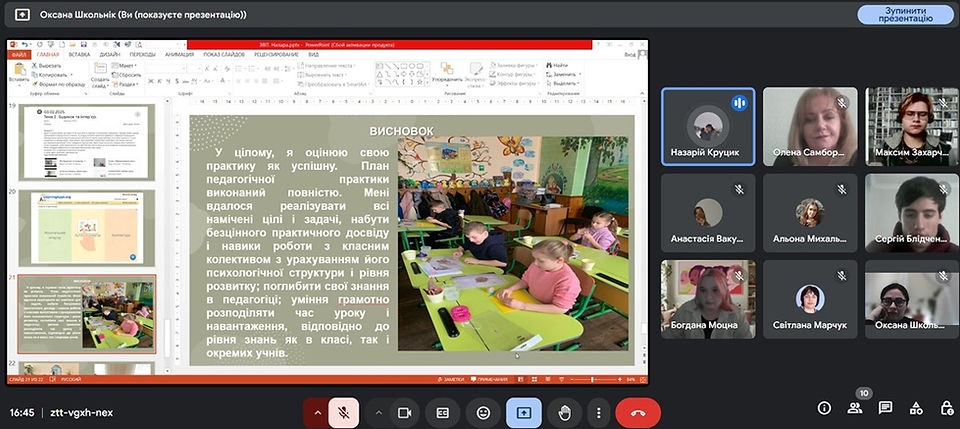
Task: Switch to the ДИЗАЙН ribbon tab
Action: [110, 54]
